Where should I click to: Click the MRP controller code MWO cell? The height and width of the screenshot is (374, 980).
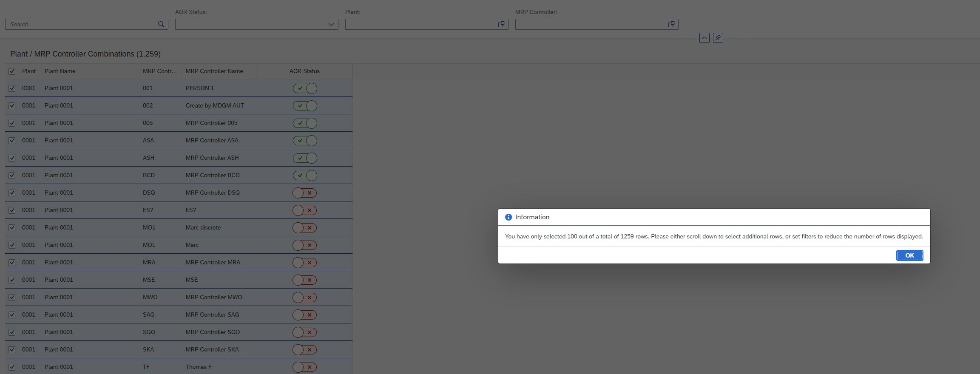pos(150,297)
